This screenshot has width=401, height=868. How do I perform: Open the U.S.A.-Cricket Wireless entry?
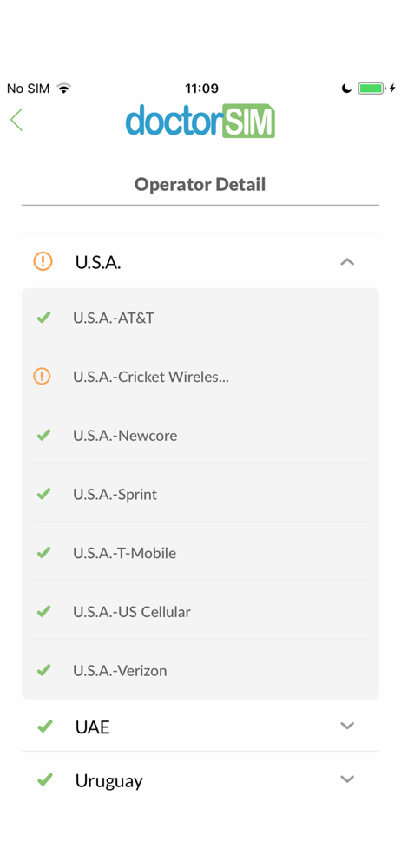tap(200, 377)
